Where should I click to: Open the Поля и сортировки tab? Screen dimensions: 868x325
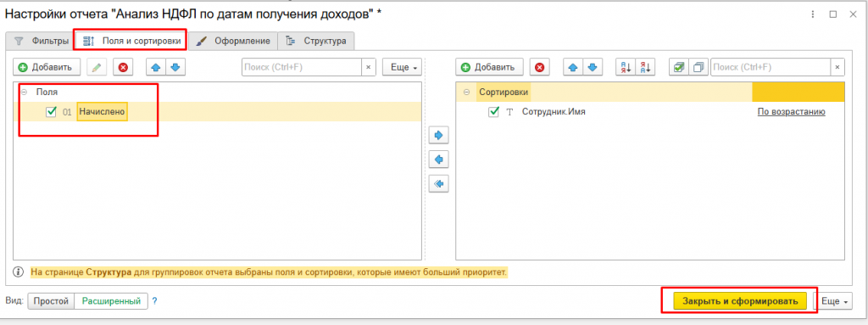[x=131, y=41]
